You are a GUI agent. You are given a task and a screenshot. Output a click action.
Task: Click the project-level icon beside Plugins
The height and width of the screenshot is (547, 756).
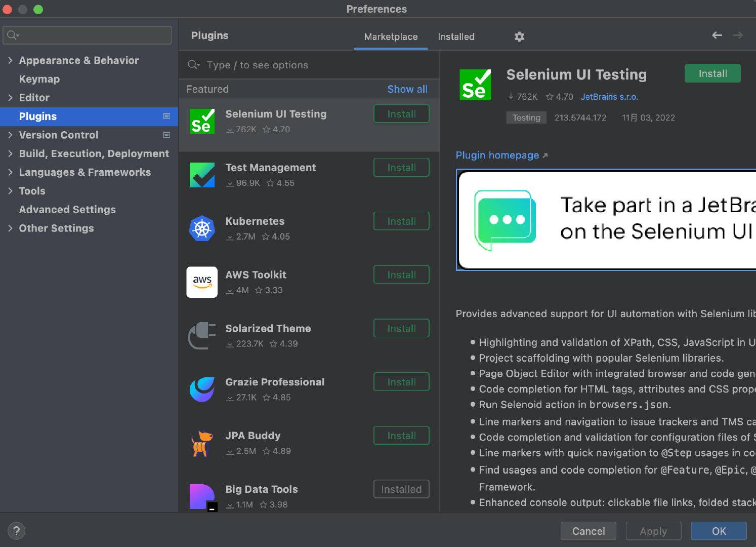pos(166,116)
